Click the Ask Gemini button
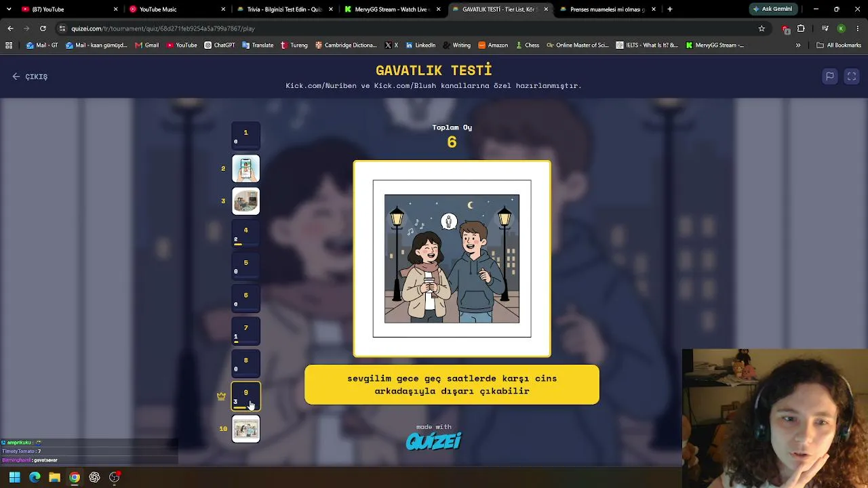The height and width of the screenshot is (488, 868). 772,9
